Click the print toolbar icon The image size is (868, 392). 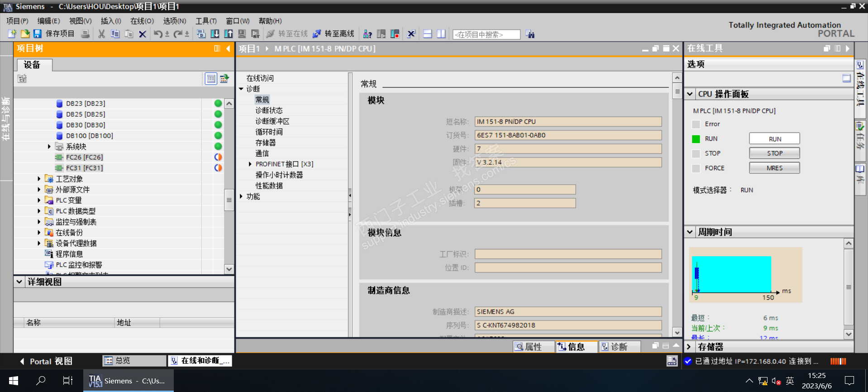coord(85,34)
